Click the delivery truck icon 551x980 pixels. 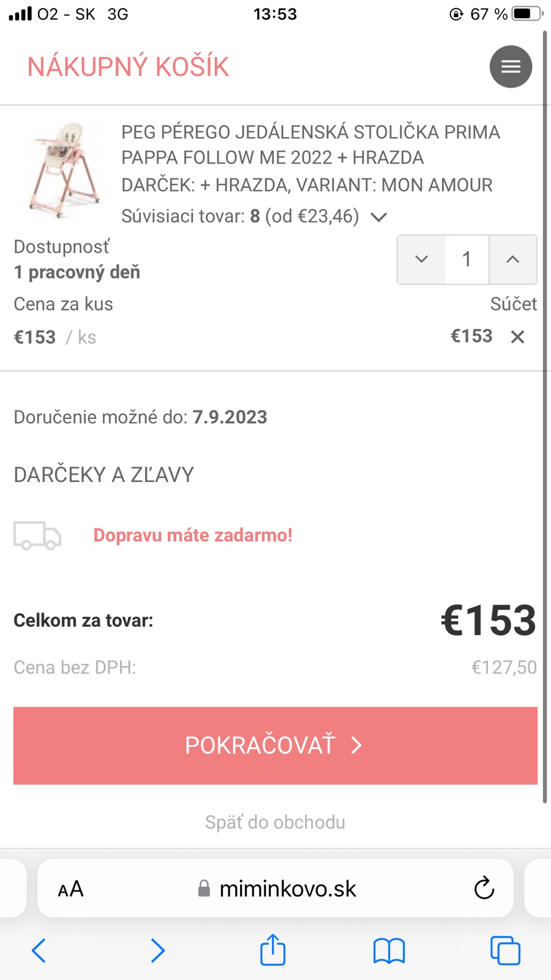pos(37,535)
